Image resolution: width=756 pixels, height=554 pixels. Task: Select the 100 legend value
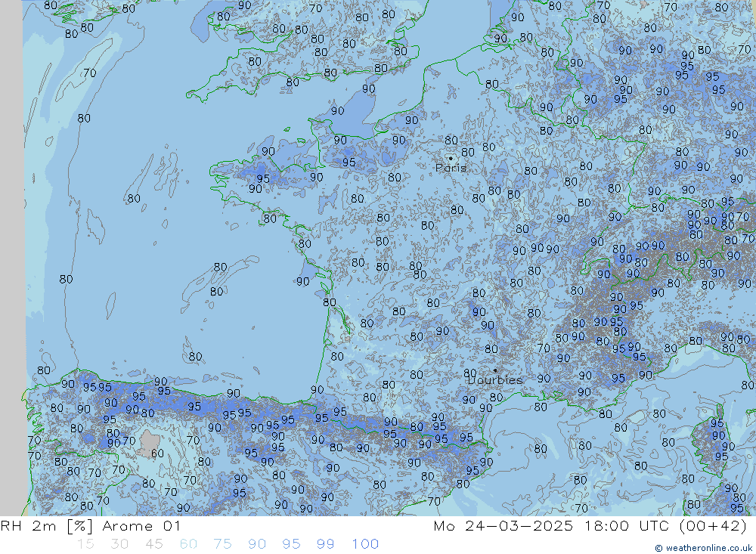pos(365,544)
